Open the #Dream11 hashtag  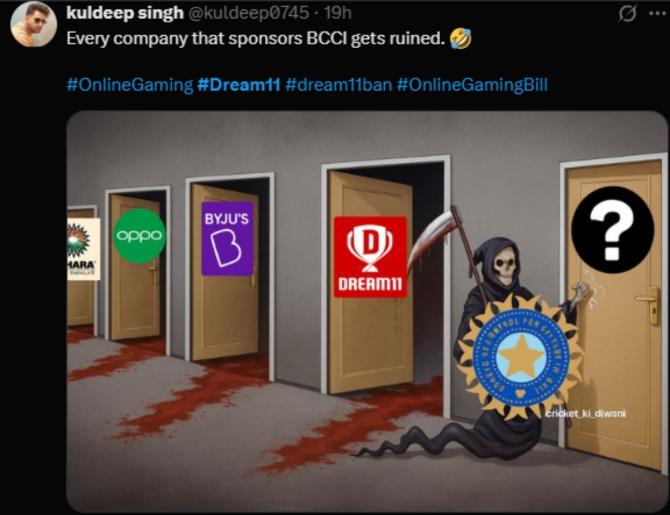(x=239, y=85)
